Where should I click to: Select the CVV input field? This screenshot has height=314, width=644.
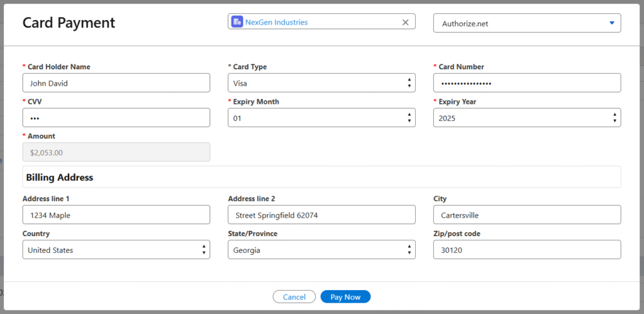click(116, 118)
